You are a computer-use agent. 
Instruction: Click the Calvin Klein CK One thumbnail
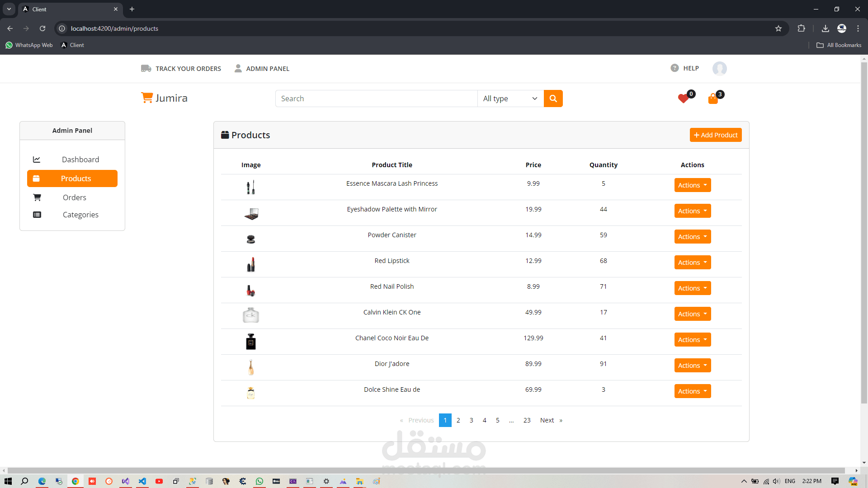click(251, 315)
